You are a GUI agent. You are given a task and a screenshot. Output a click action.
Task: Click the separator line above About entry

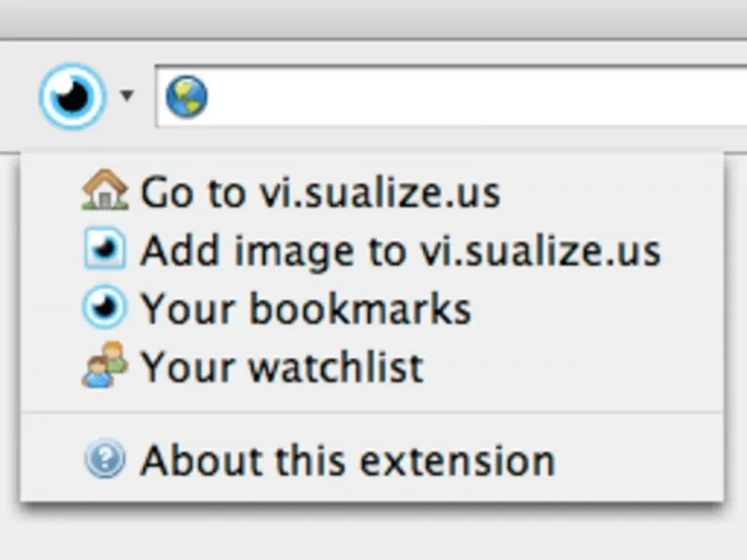373,412
